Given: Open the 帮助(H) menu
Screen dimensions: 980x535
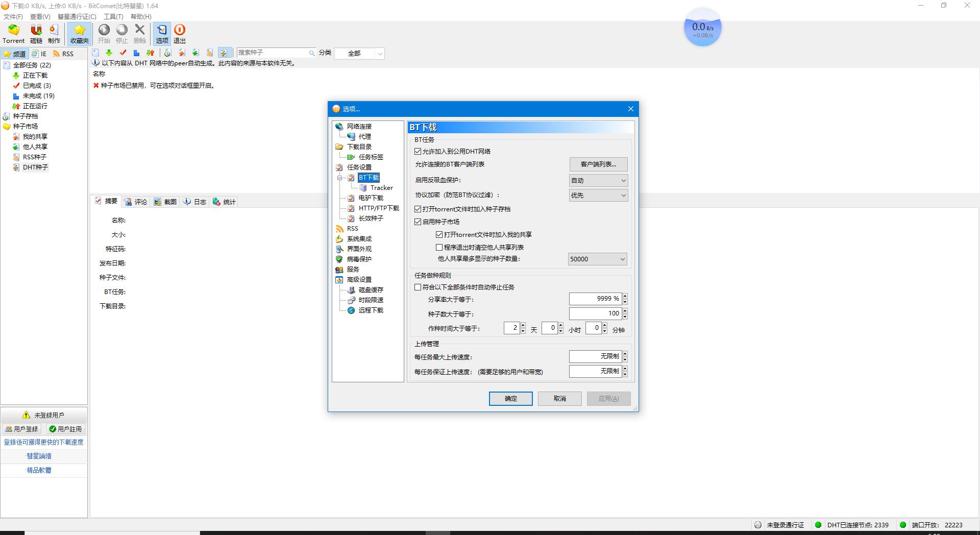Looking at the screenshot, I should (141, 16).
